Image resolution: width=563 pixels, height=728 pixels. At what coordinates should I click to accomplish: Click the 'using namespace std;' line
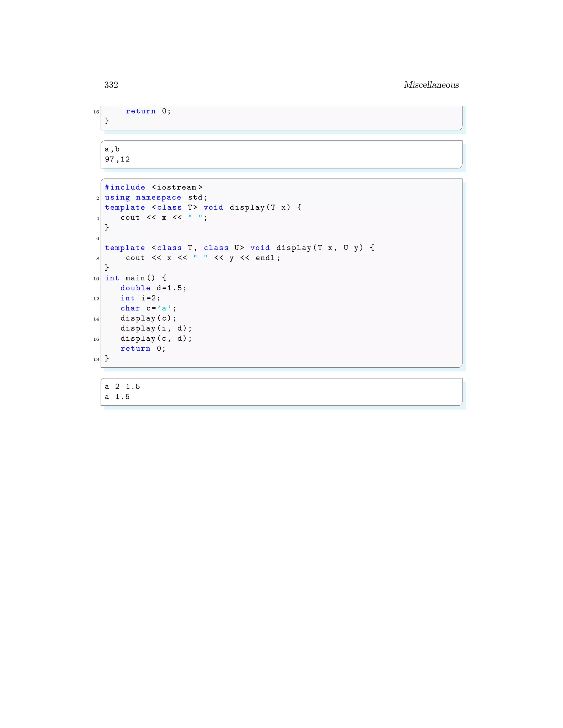[x=156, y=198]
